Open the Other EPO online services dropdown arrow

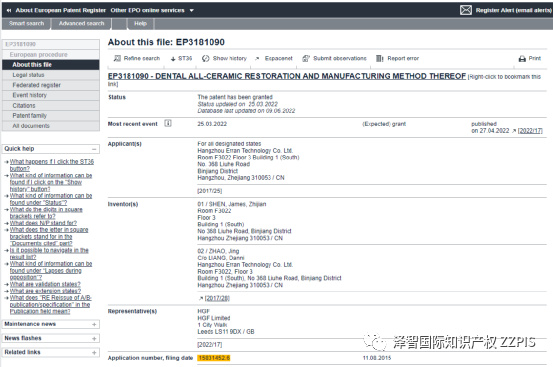click(192, 11)
